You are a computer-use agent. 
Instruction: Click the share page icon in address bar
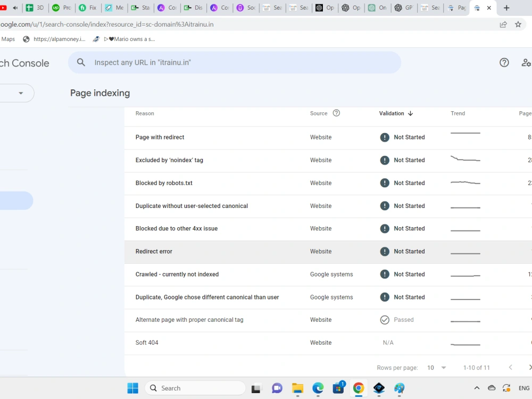point(503,24)
